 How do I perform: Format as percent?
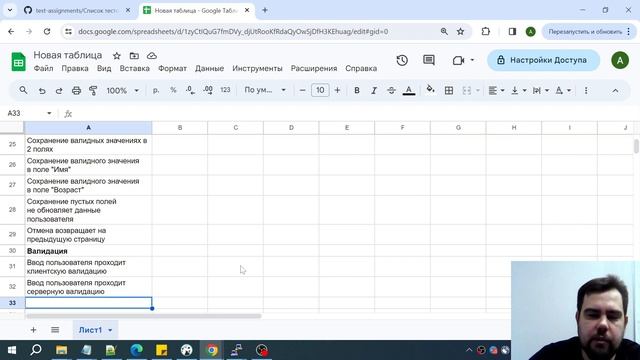pyautogui.click(x=173, y=90)
